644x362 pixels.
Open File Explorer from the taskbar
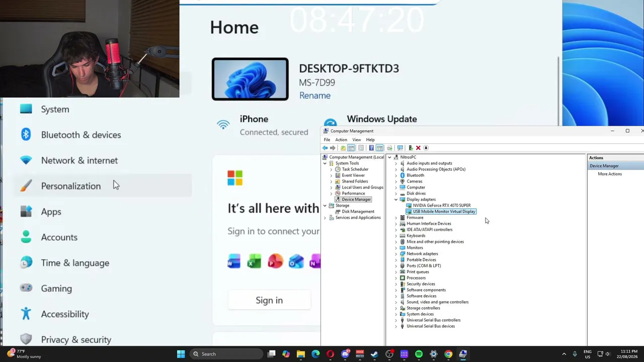300,354
